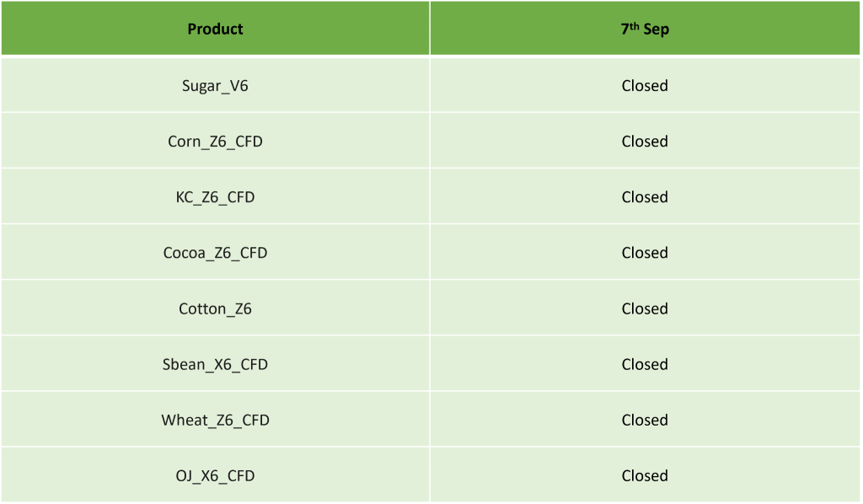The height and width of the screenshot is (504, 863).
Task: Select the OJ_X6_CFD product cell
Action: click(215, 476)
